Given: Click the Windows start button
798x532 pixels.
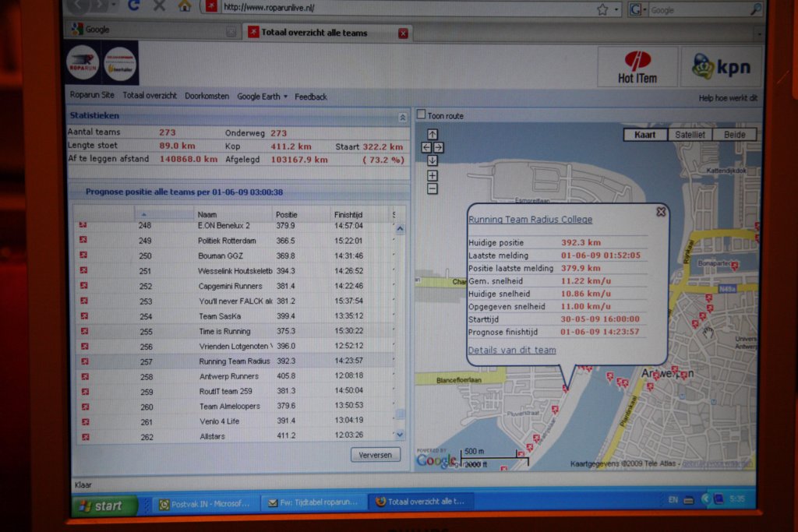Looking at the screenshot, I should click(x=104, y=506).
